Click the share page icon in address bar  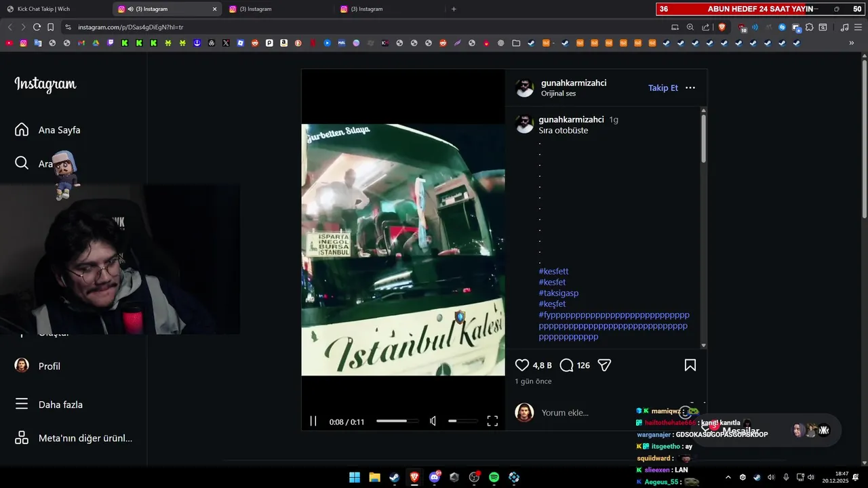click(x=705, y=27)
